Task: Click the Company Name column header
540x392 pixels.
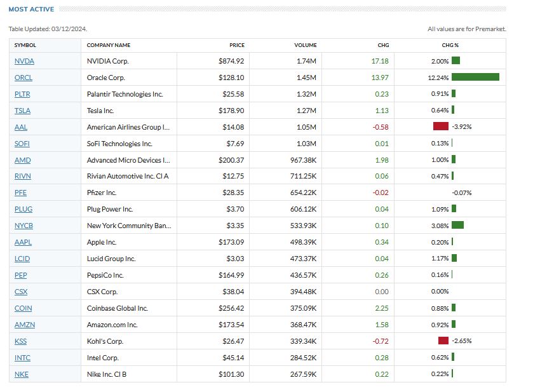Action: click(x=109, y=45)
